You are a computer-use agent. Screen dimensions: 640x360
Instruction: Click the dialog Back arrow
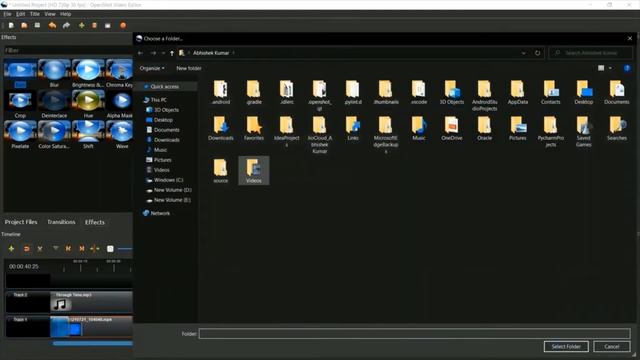pos(140,53)
